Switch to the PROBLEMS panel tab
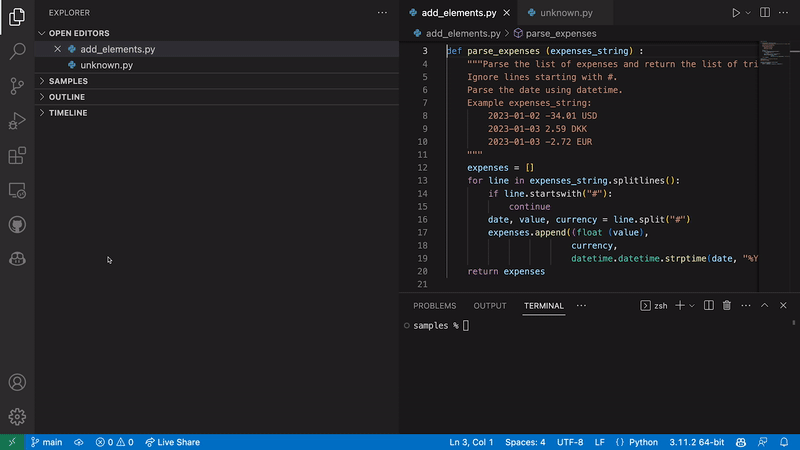This screenshot has width=800, height=450. click(x=434, y=306)
